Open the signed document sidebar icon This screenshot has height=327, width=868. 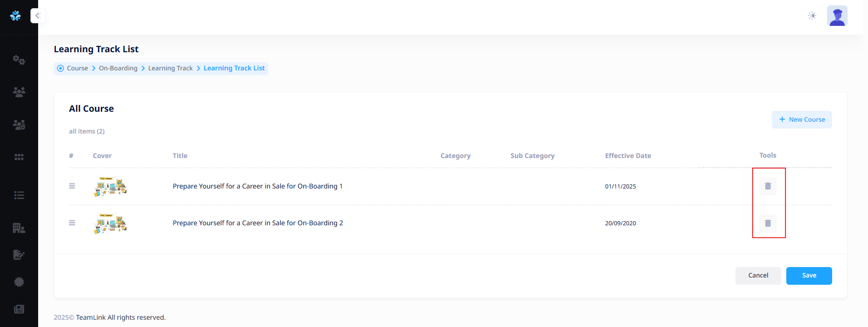click(x=19, y=255)
